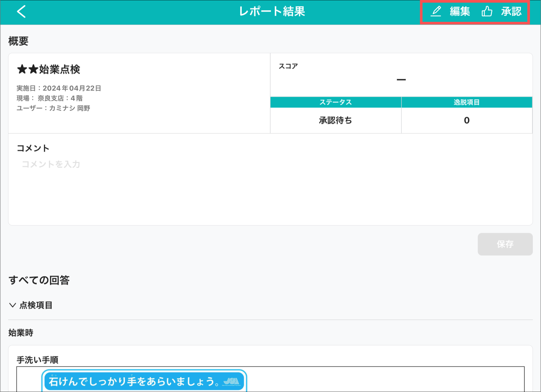This screenshot has height=392, width=541.
Task: Click the pencil edit icon
Action: [x=436, y=11]
